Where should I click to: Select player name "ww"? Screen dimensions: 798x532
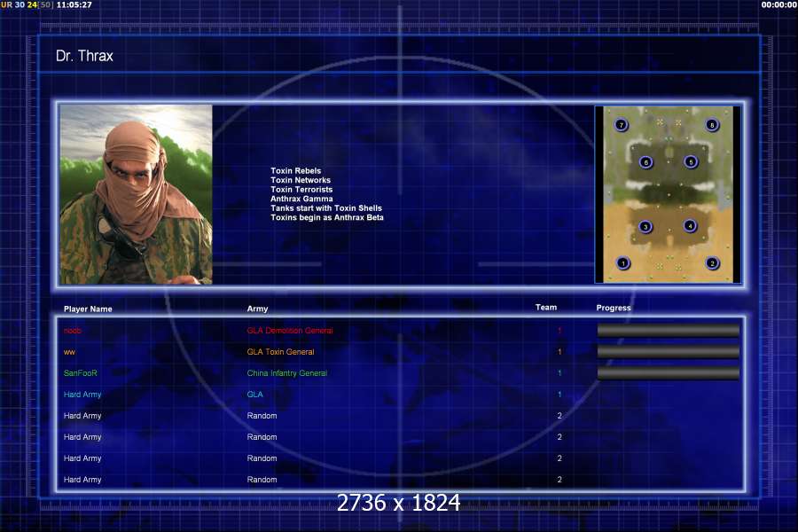(x=69, y=352)
